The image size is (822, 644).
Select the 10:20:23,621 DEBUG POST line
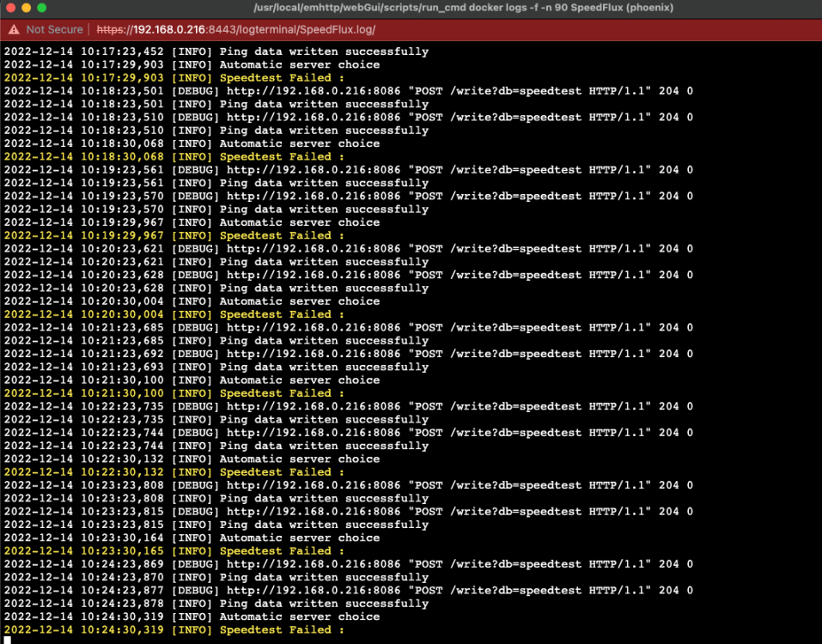click(x=349, y=248)
